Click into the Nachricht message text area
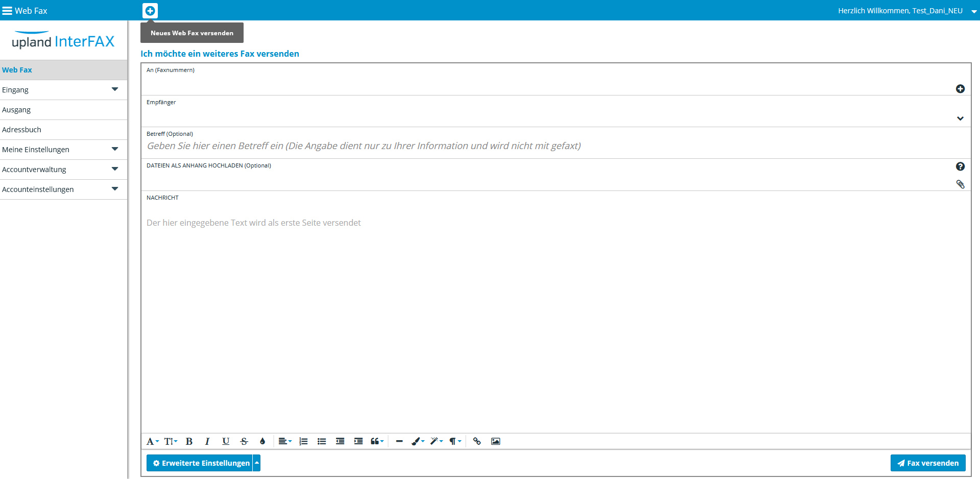980x479 pixels. 556,317
